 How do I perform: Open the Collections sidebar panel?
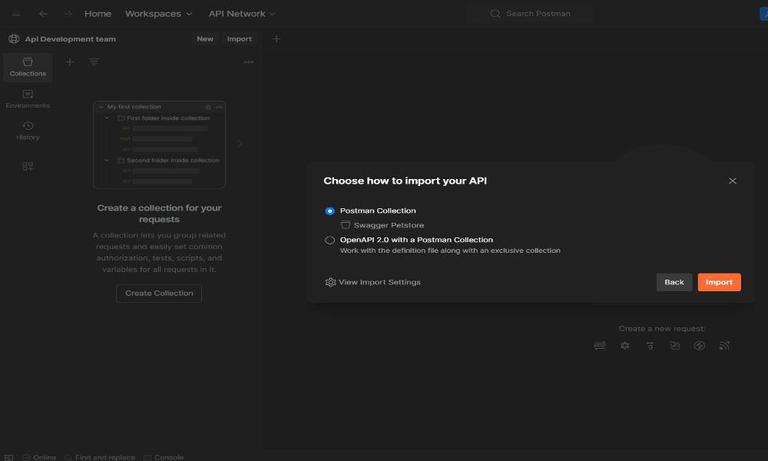(x=27, y=66)
